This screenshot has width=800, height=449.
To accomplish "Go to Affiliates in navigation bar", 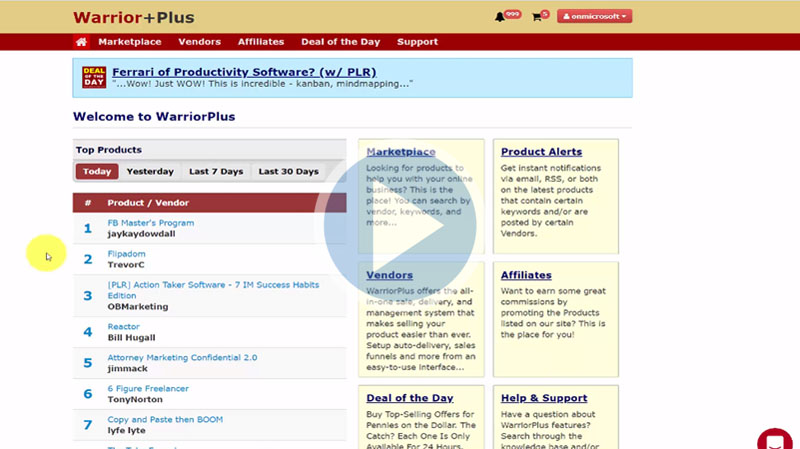I will coord(261,42).
